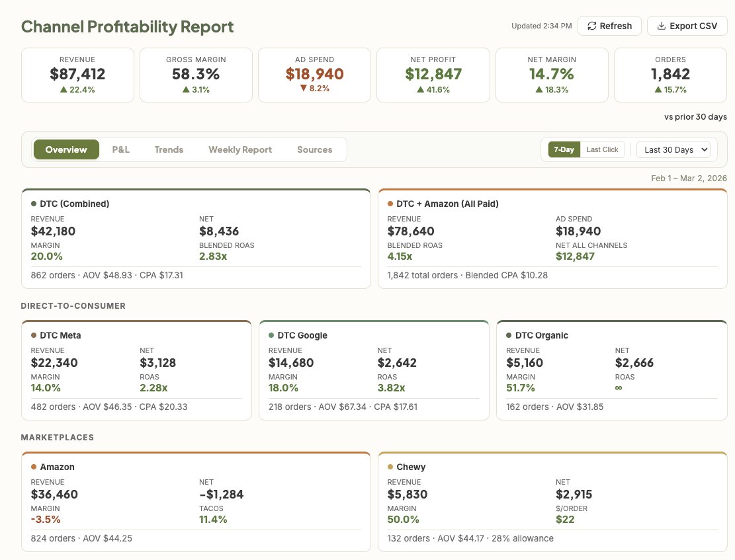
Task: View the Sources tab
Action: (314, 149)
